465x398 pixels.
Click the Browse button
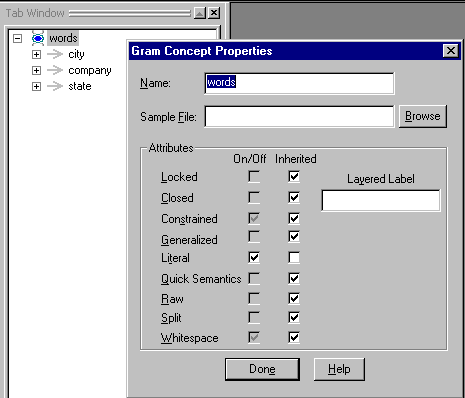(x=423, y=116)
